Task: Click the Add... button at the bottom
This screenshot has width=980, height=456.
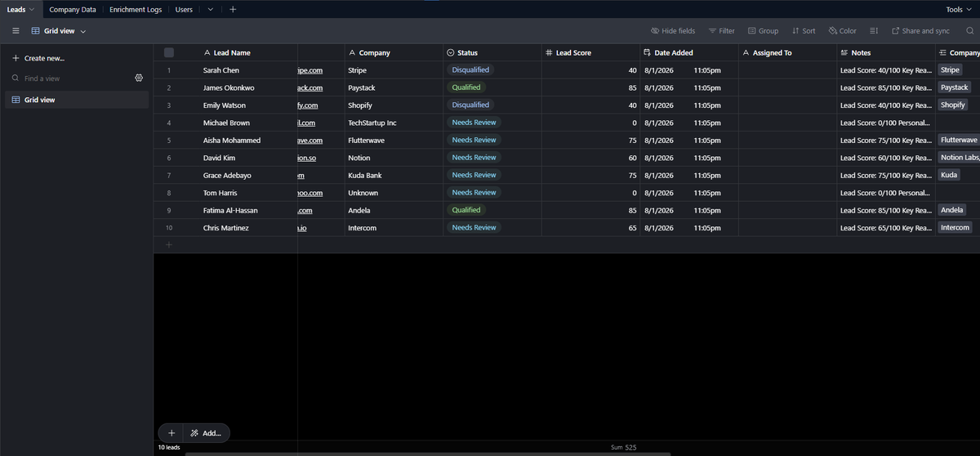Action: pyautogui.click(x=206, y=433)
